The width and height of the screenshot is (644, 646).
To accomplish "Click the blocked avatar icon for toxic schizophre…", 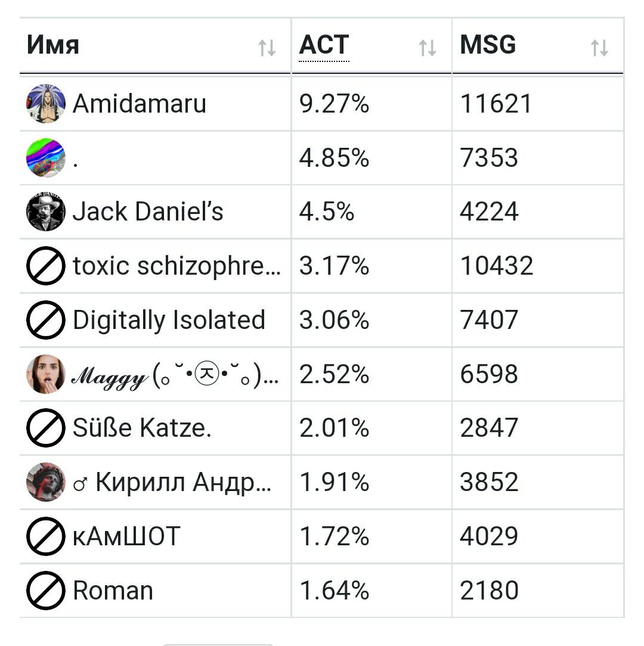I will (x=46, y=266).
